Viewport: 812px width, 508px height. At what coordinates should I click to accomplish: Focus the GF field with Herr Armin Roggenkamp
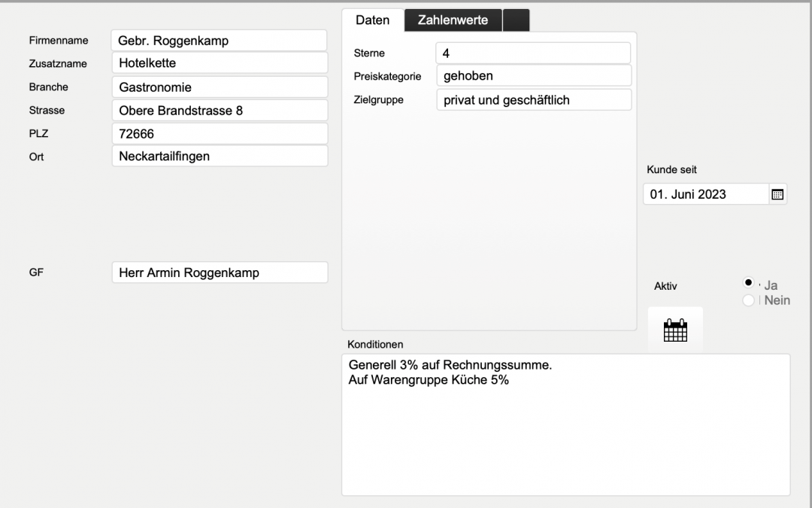tap(219, 272)
